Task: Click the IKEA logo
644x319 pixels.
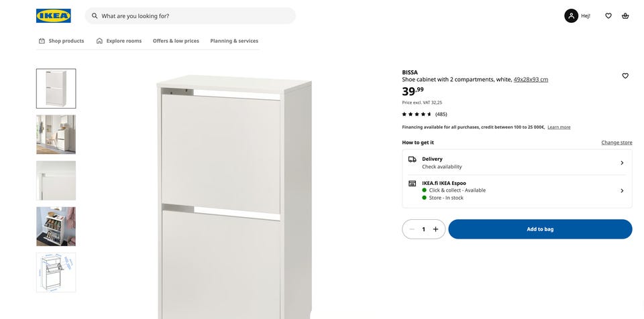Action: pyautogui.click(x=54, y=15)
